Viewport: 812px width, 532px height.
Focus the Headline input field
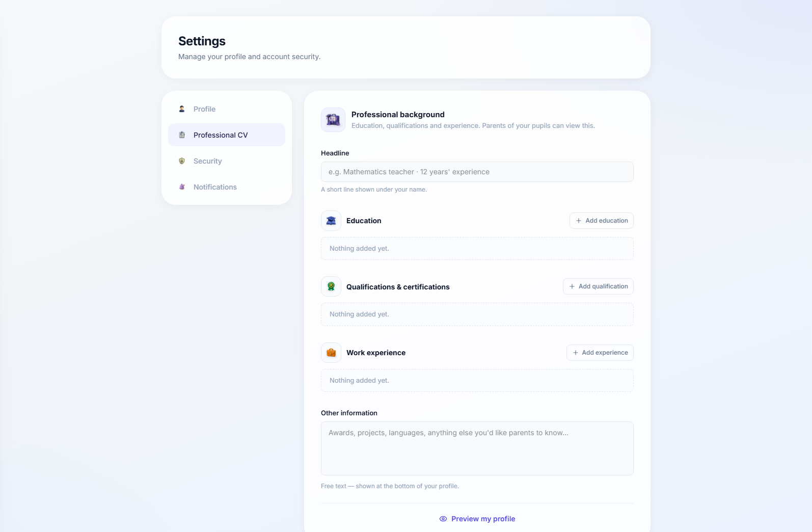click(477, 172)
